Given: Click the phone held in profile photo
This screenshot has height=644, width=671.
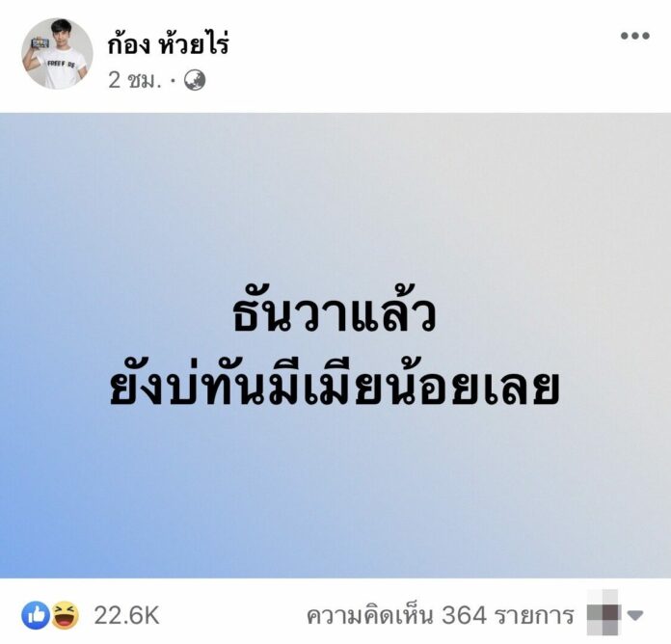Looking at the screenshot, I should [x=40, y=43].
